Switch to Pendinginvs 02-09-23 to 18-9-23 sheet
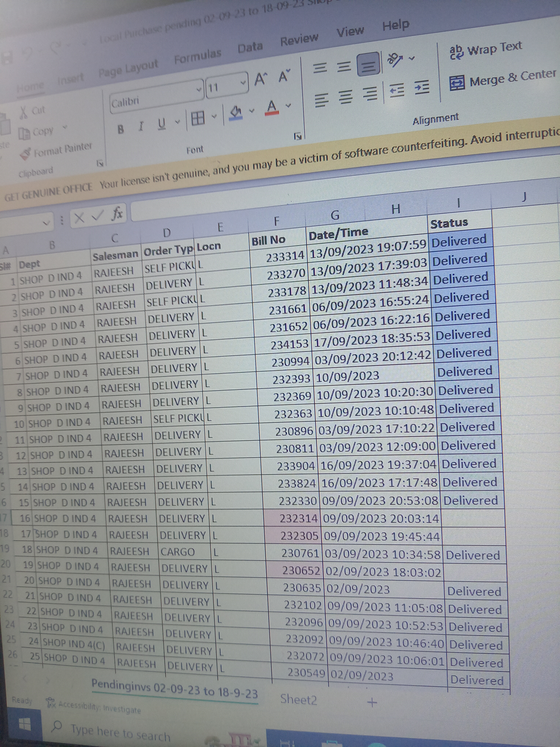The height and width of the screenshot is (747, 560). click(x=174, y=689)
